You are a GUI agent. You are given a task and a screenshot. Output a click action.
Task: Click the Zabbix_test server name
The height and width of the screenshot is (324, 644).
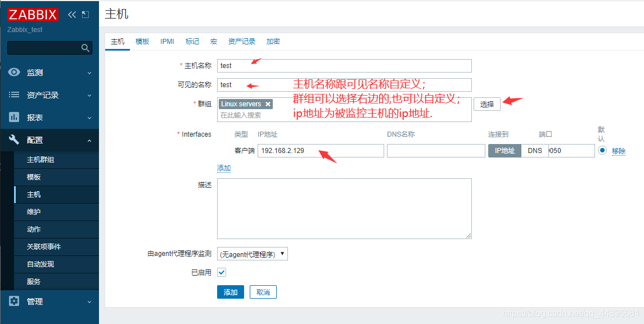click(25, 30)
